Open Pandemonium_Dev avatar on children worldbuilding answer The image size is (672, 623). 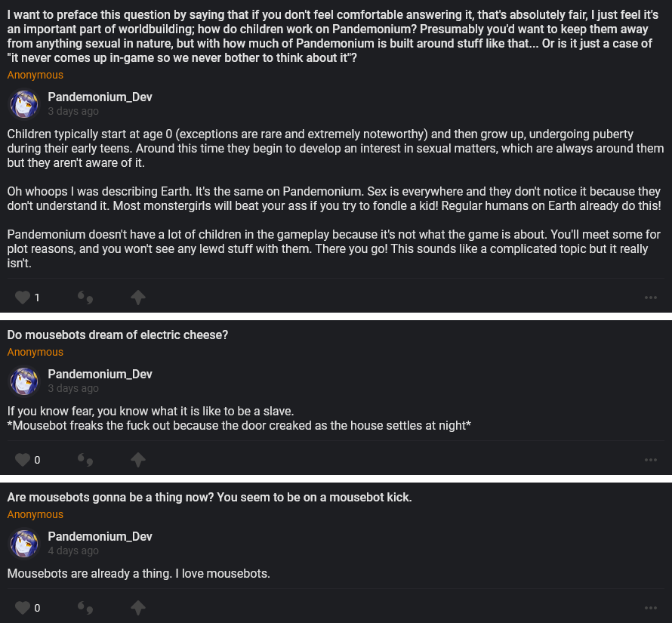24,104
